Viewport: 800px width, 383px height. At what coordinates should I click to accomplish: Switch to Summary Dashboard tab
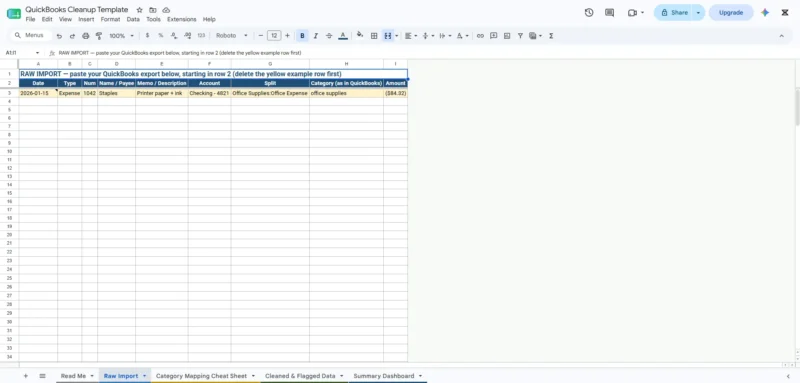(x=384, y=376)
